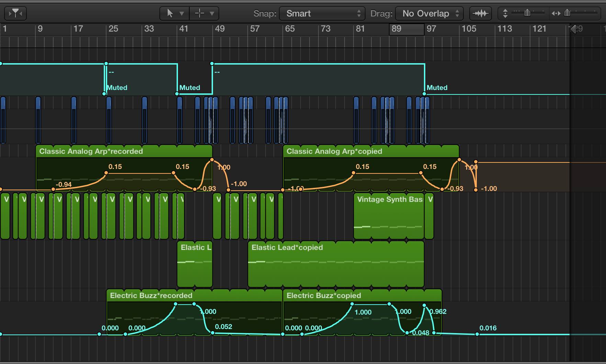Screen dimensions: 606x364
Task: Click the horizontal zoom slider knob
Action: (x=567, y=13)
